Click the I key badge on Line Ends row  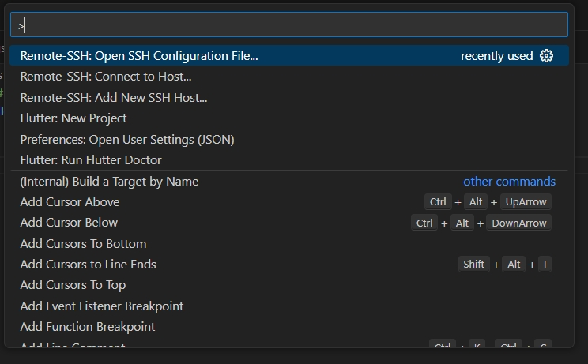[x=545, y=265]
